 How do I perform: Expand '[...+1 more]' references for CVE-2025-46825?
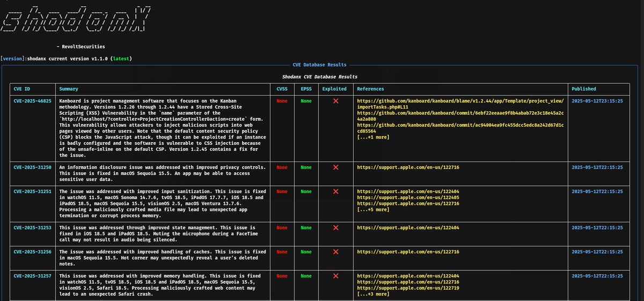click(x=373, y=137)
